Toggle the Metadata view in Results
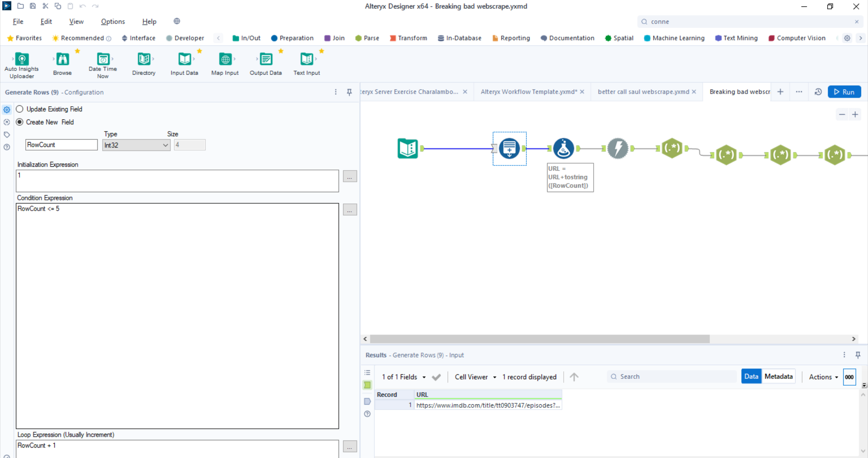Viewport: 868px width, 458px height. [778, 376]
